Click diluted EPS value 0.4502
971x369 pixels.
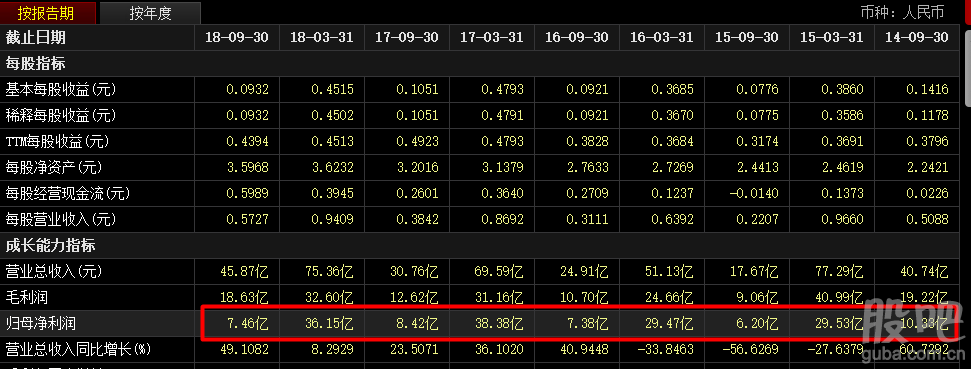(x=332, y=116)
